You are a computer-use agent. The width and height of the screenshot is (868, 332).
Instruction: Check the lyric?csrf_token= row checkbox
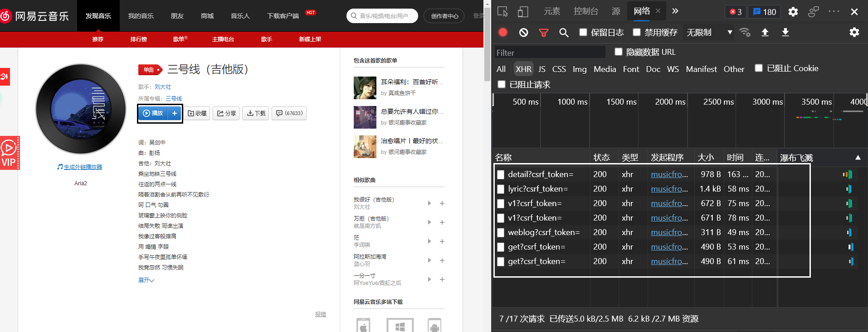[501, 189]
